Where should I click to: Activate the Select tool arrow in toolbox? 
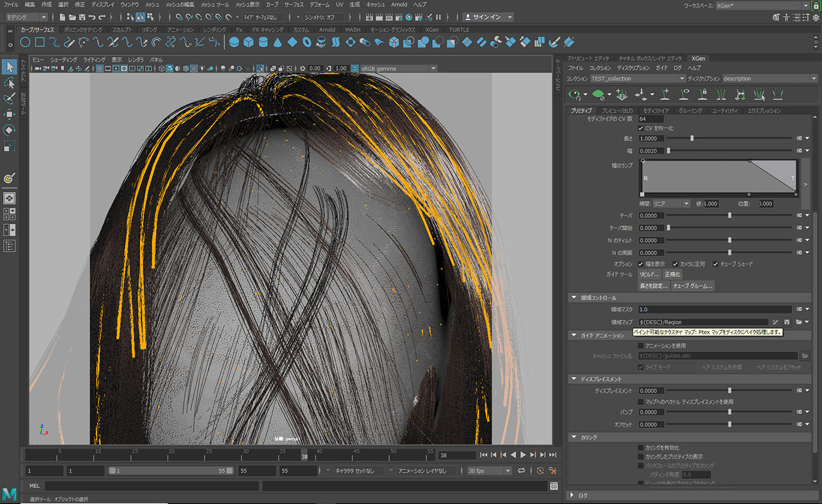10,67
